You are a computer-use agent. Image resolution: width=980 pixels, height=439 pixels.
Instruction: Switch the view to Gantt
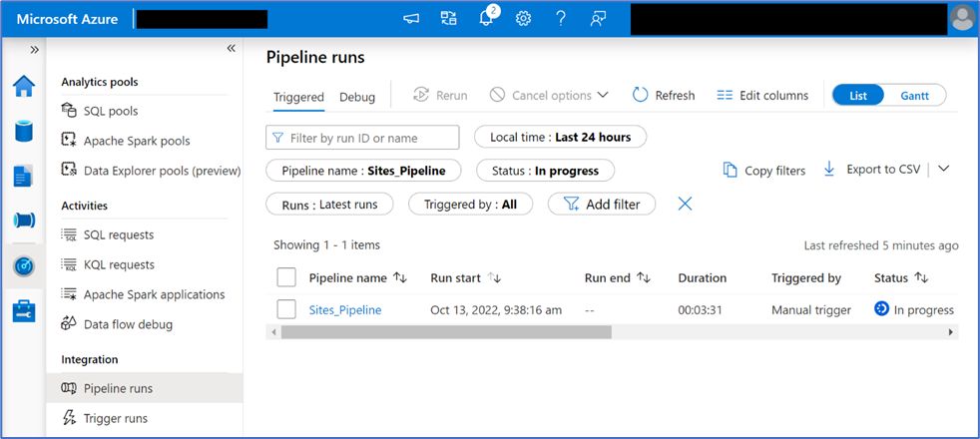(914, 95)
